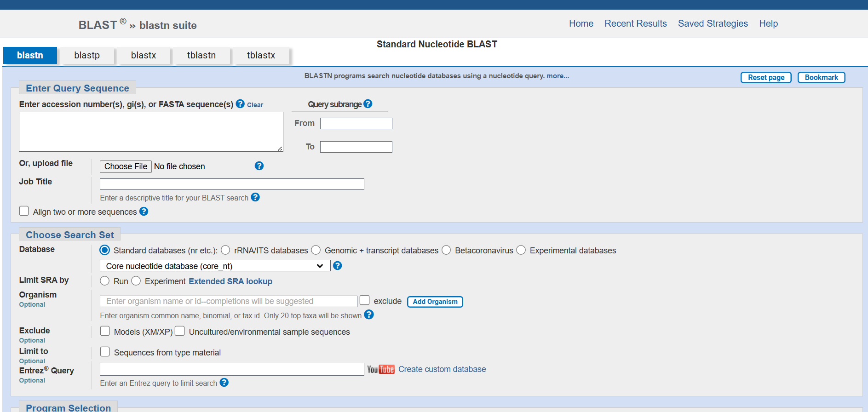The height and width of the screenshot is (412, 868).
Task: Open help icon for Job Title description
Action: tap(255, 197)
